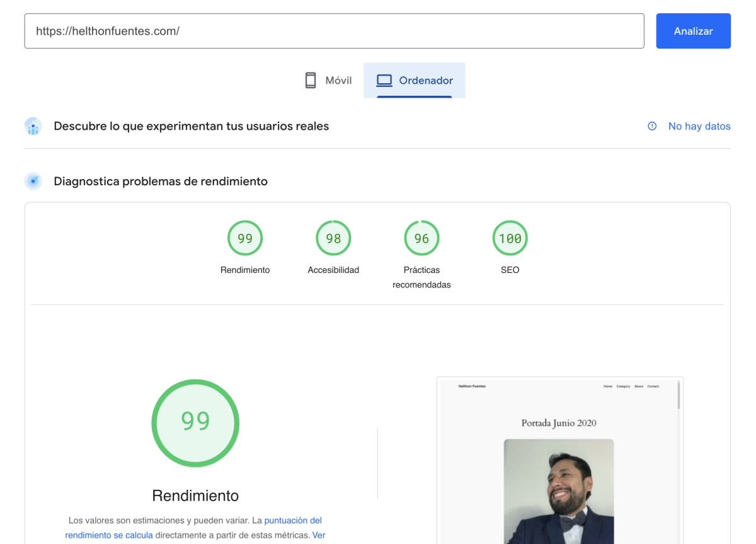Image resolution: width=756 pixels, height=544 pixels.
Task: Click 'Diagnostica problemas de rendimiento' heading
Action: tap(161, 182)
